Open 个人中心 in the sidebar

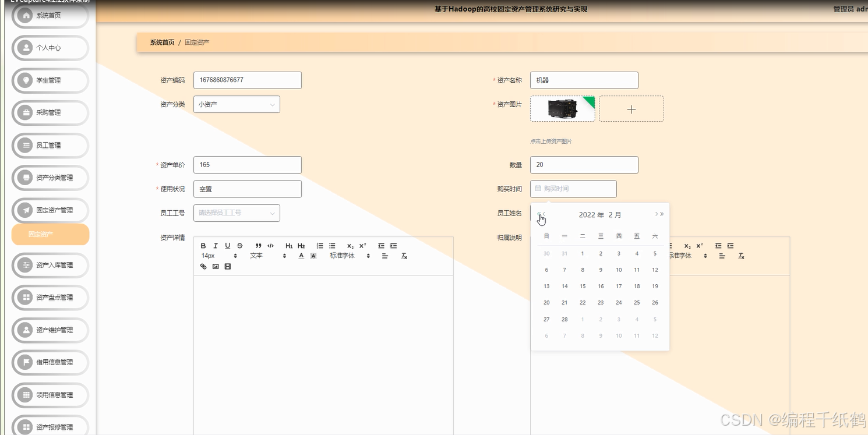[50, 48]
